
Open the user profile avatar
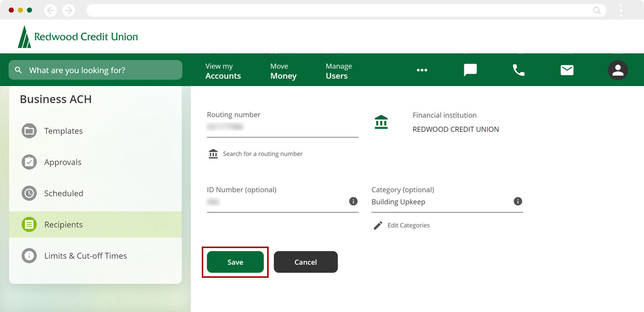(618, 70)
